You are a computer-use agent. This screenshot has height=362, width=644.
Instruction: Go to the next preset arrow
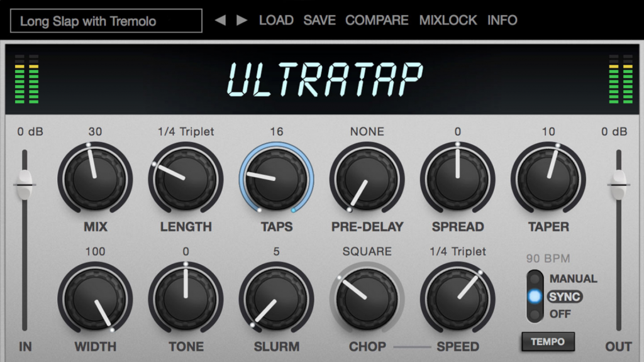click(242, 20)
